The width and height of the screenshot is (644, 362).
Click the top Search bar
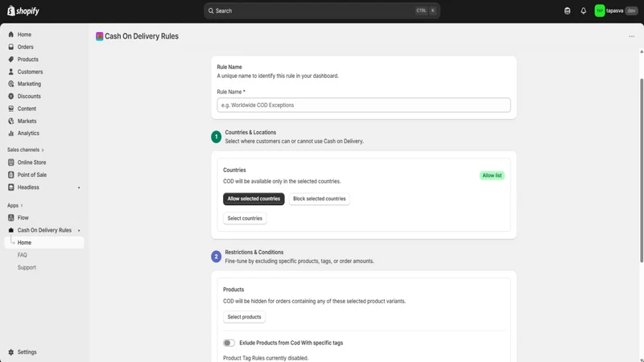[x=322, y=10]
